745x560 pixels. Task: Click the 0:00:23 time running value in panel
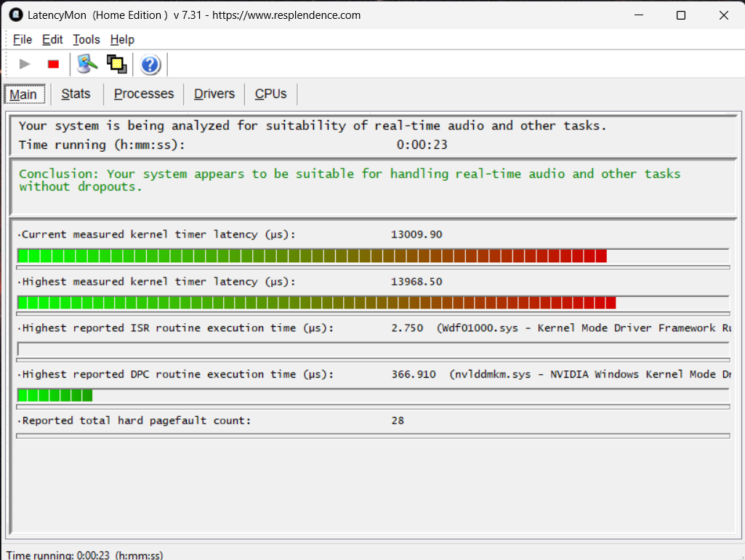coord(422,145)
